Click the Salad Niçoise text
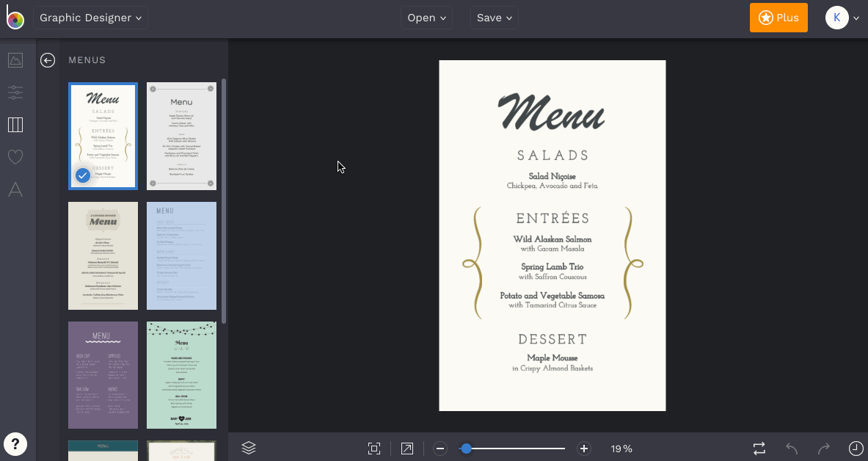868x461 pixels. click(552, 176)
